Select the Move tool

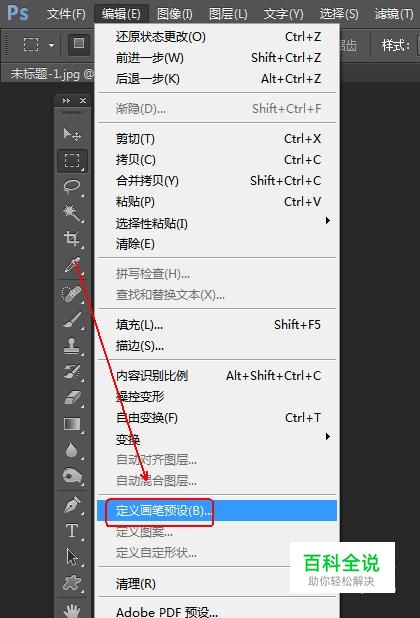72,134
